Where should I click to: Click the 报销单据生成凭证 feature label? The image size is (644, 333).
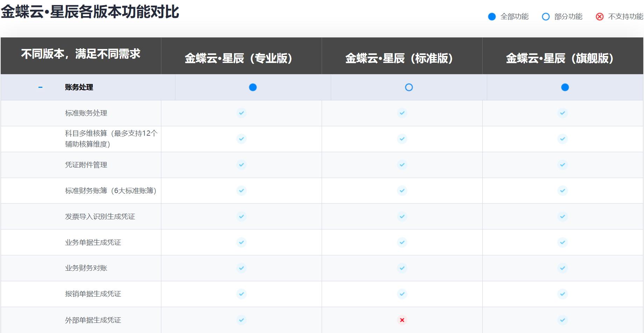[93, 294]
